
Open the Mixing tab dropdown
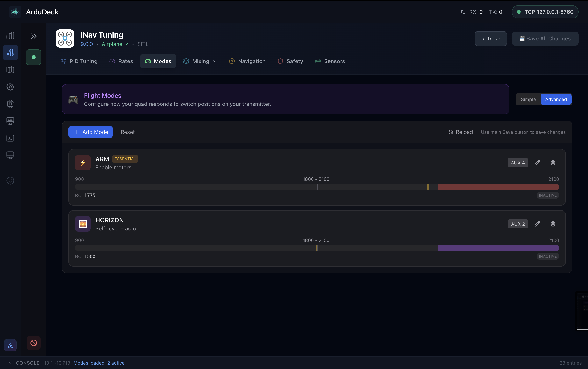click(x=200, y=61)
